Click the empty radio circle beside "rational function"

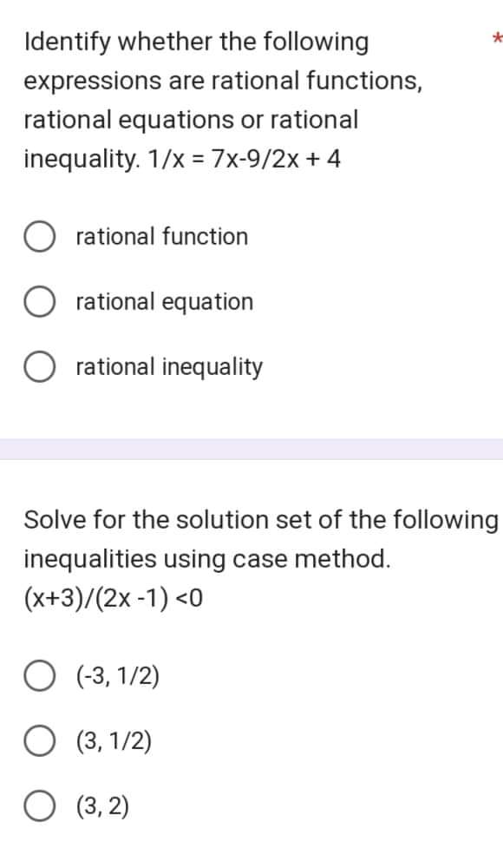(x=40, y=236)
